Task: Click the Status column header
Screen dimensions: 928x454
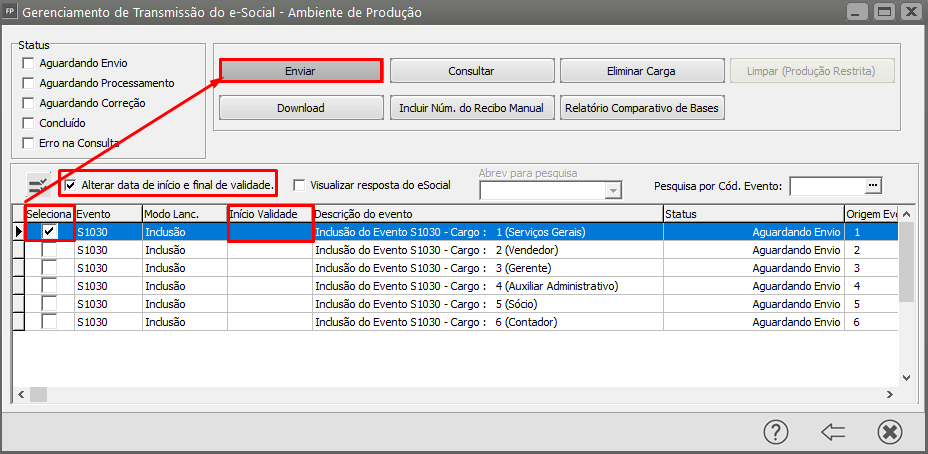Action: pyautogui.click(x=753, y=214)
